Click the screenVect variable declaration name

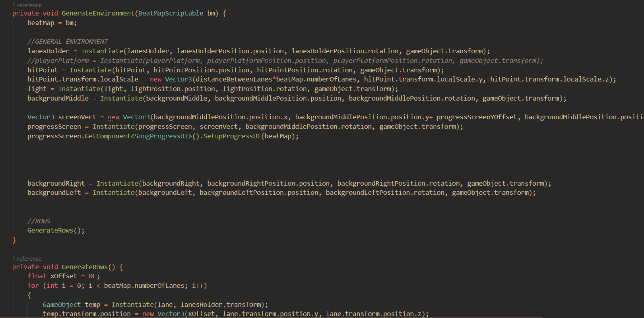[x=77, y=117]
